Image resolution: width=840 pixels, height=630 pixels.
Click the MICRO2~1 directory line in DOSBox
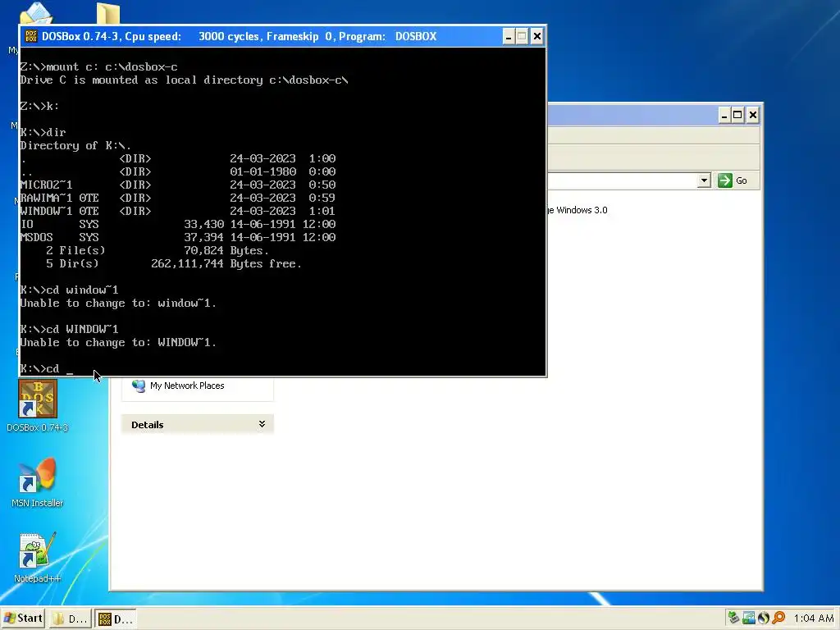pos(178,185)
